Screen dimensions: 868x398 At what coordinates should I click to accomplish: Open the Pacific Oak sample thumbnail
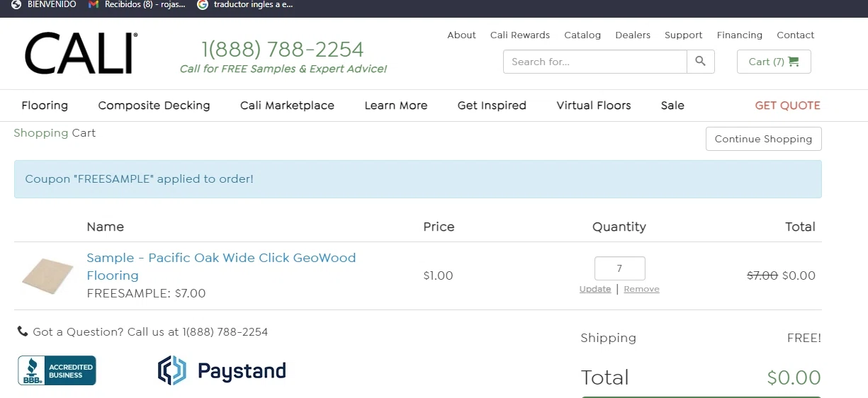point(47,275)
